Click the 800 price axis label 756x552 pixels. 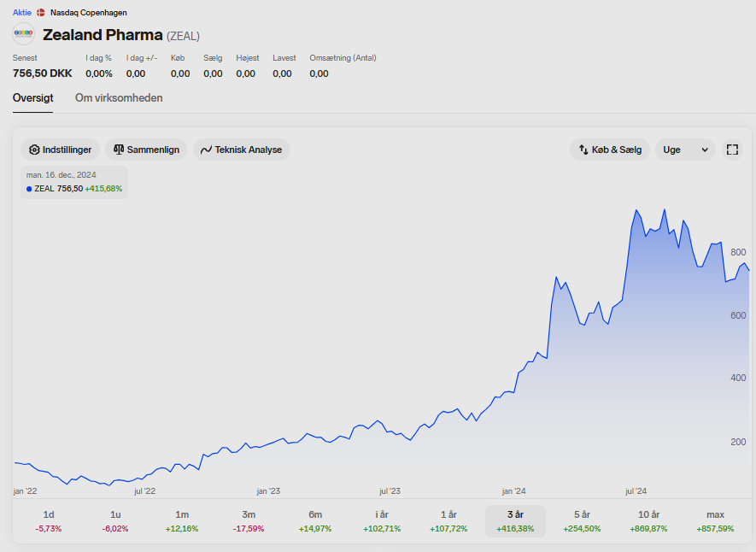coord(738,252)
